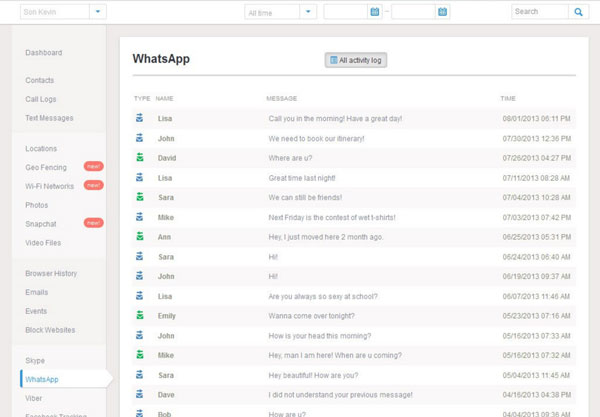The width and height of the screenshot is (600, 417).
Task: Click the type icon next to Dave
Action: (140, 394)
